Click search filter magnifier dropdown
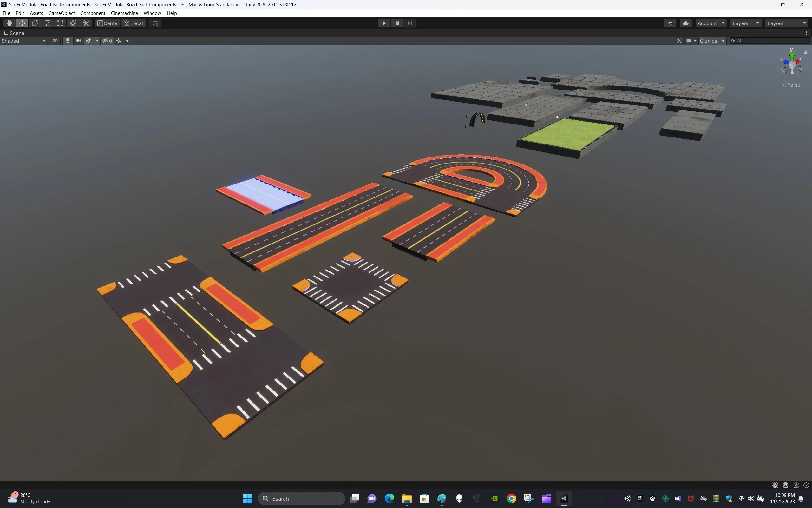This screenshot has height=508, width=812. tap(733, 41)
